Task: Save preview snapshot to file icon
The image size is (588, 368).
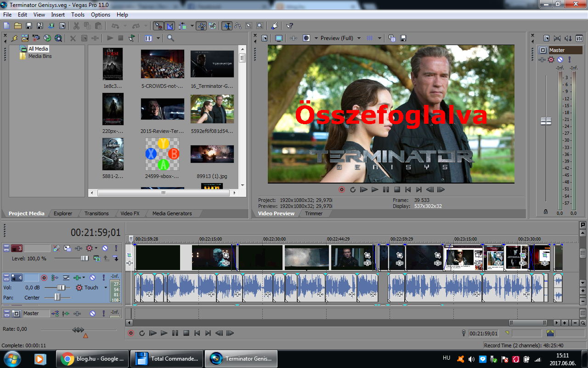Action: pyautogui.click(x=403, y=38)
